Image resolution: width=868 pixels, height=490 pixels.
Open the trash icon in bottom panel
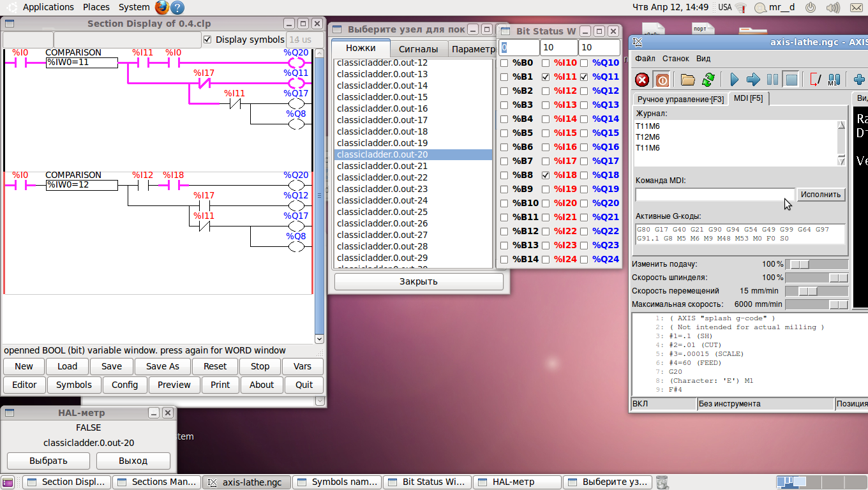tap(662, 482)
